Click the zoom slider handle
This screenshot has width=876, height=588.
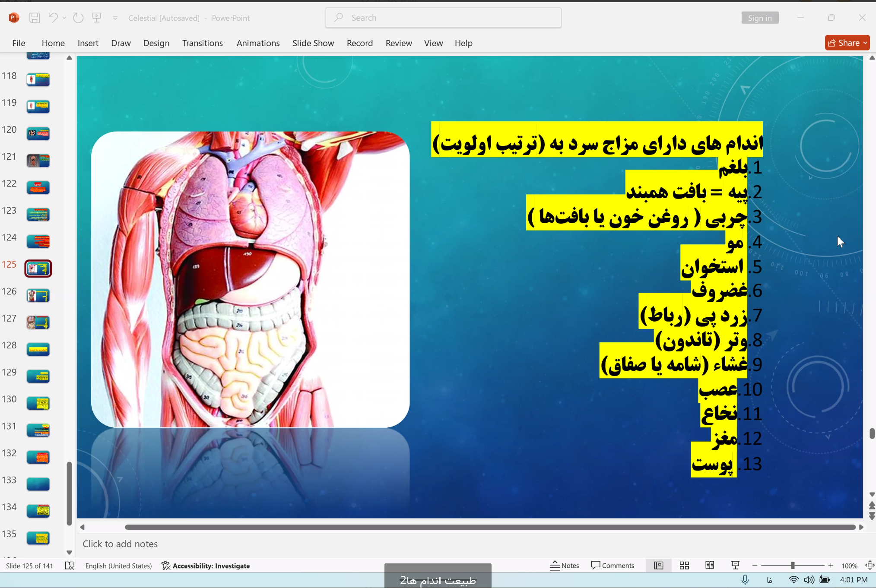[793, 566]
